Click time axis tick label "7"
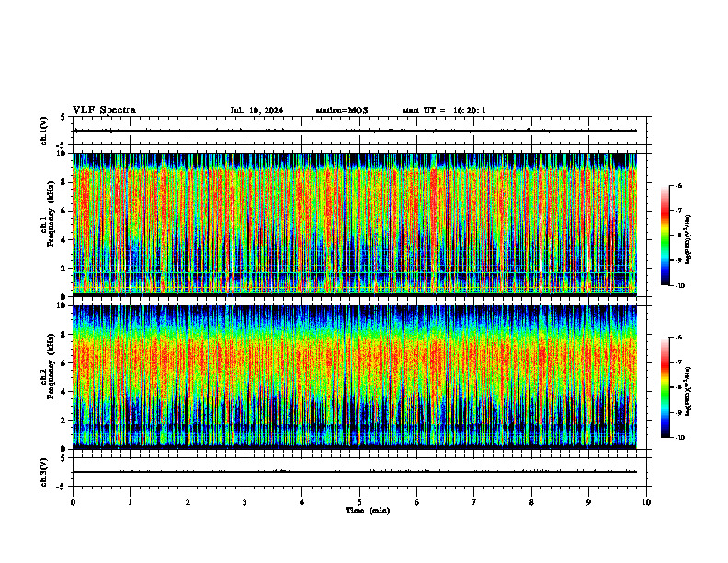 (474, 502)
